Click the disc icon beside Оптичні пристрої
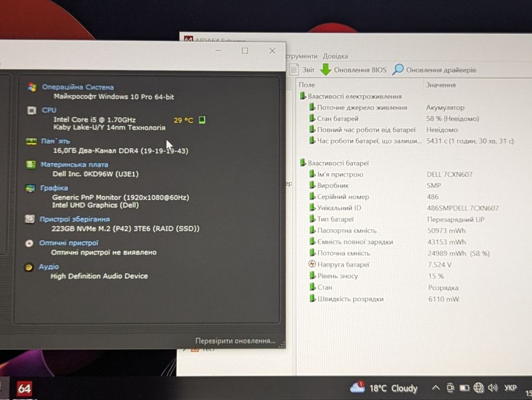Image resolution: width=532 pixels, height=400 pixels. point(29,243)
